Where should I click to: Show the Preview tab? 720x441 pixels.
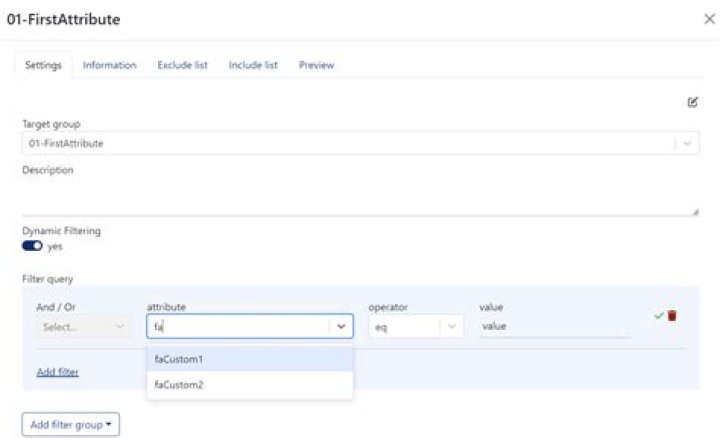click(x=316, y=65)
